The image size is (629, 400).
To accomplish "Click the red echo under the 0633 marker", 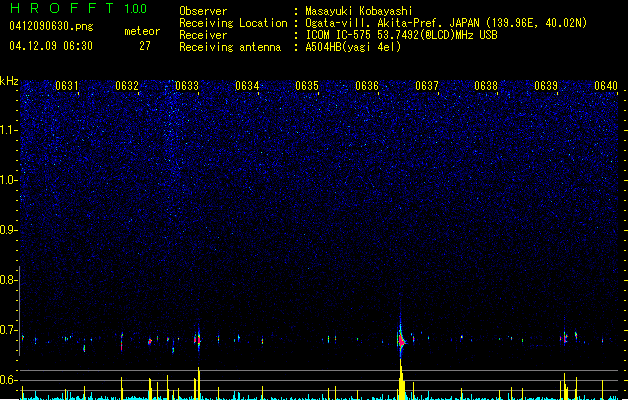I will pos(197,339).
